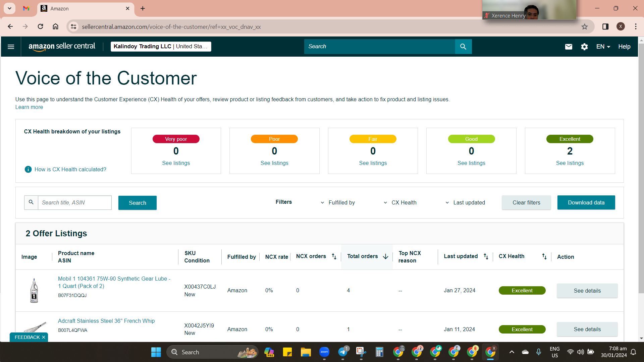Reload the current page

[x=40, y=26]
